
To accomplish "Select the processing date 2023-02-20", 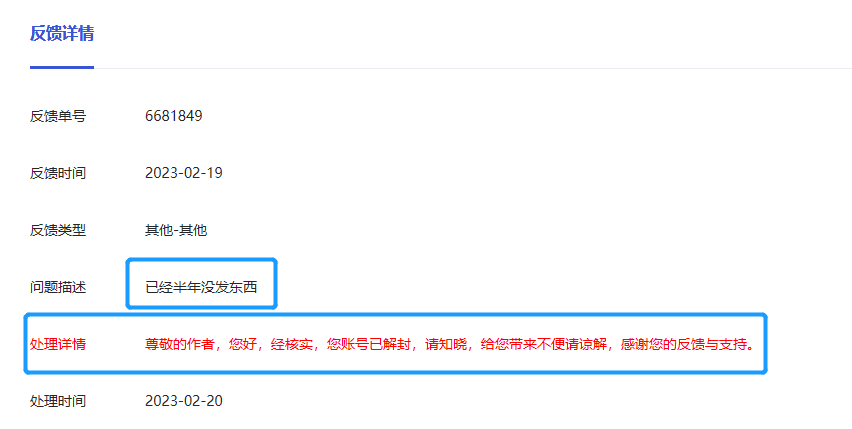I will click(184, 401).
